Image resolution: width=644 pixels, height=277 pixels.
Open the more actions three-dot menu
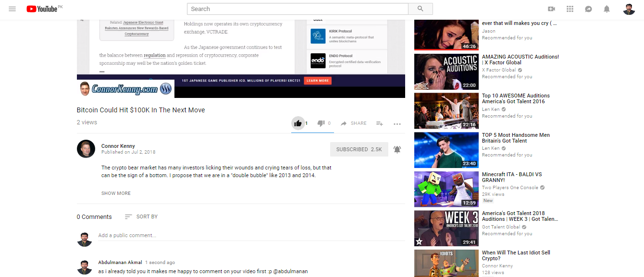point(397,124)
